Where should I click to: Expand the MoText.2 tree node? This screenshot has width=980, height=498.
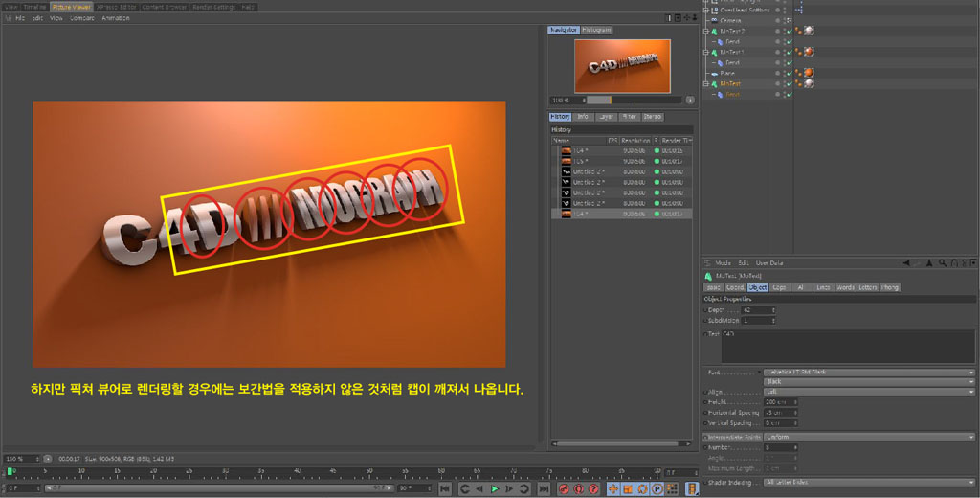pyautogui.click(x=706, y=32)
